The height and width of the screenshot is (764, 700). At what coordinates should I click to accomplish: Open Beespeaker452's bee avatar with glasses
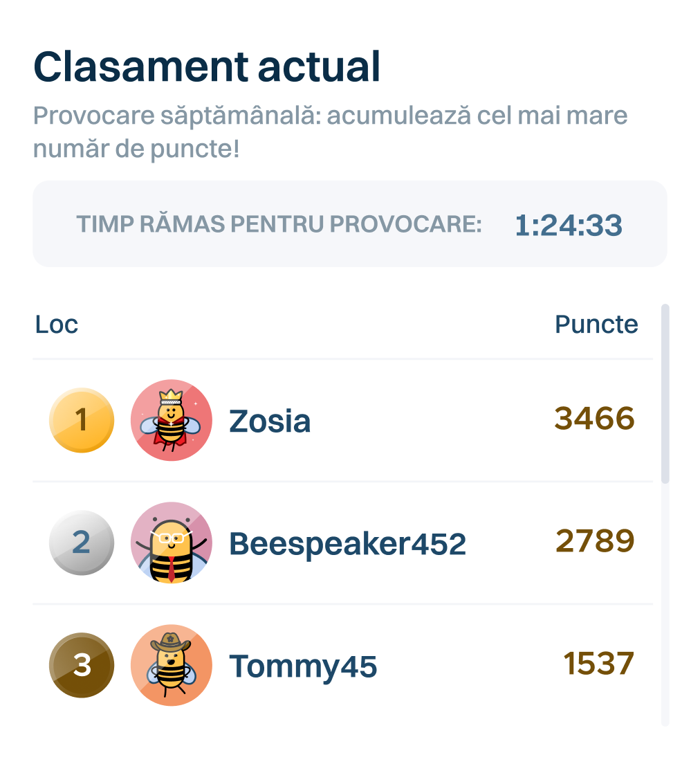point(171,543)
